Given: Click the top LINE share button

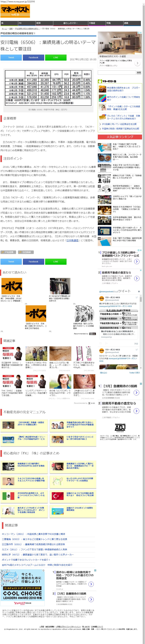Looking at the screenshot, I should [56, 58].
